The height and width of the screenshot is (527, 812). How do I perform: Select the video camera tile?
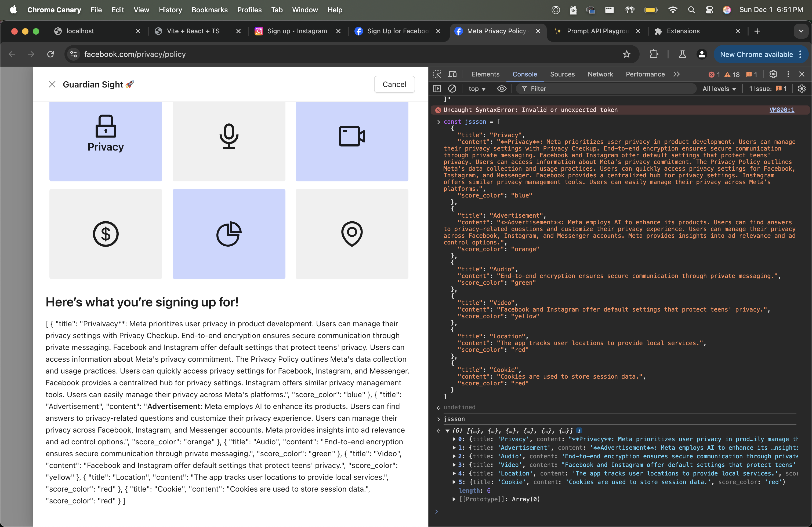[x=352, y=141]
